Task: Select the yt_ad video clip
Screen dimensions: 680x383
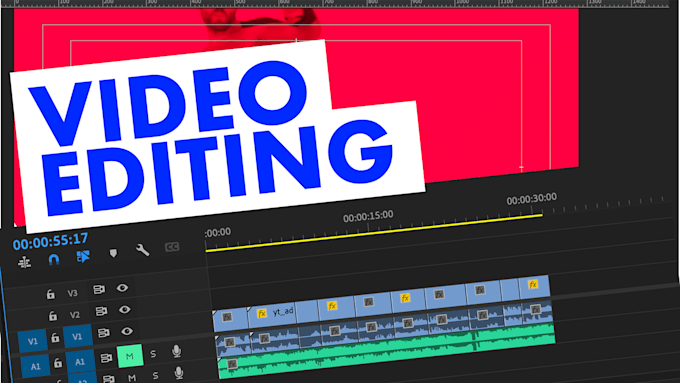Action: [x=272, y=316]
